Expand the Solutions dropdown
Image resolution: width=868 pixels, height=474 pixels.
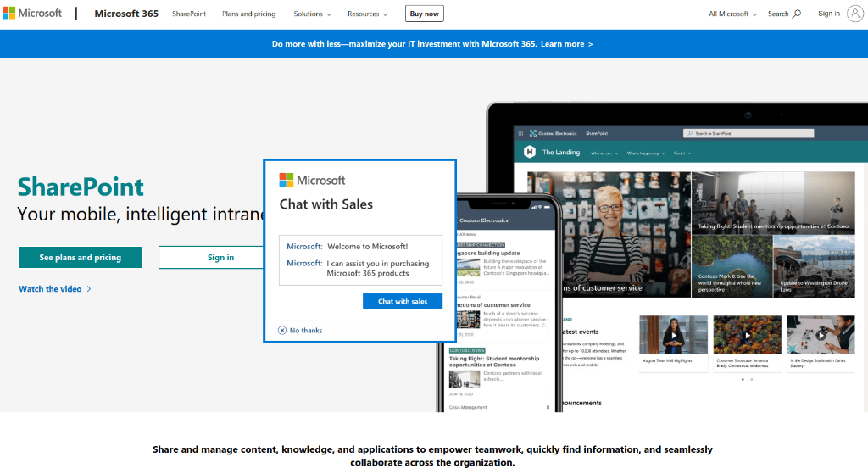pyautogui.click(x=312, y=14)
